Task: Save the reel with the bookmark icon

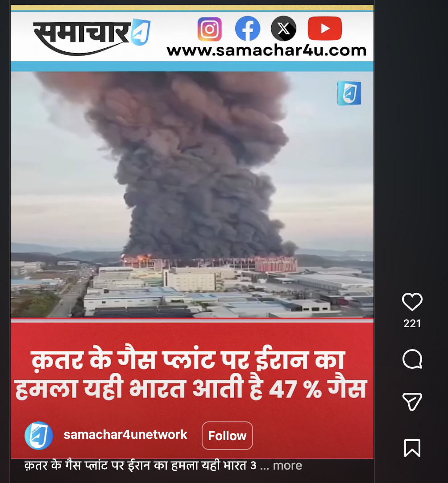Action: [412, 448]
